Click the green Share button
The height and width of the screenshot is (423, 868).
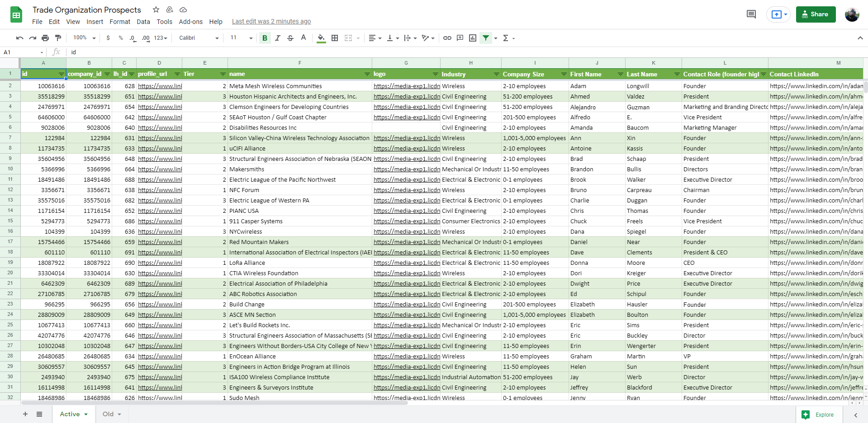[816, 14]
